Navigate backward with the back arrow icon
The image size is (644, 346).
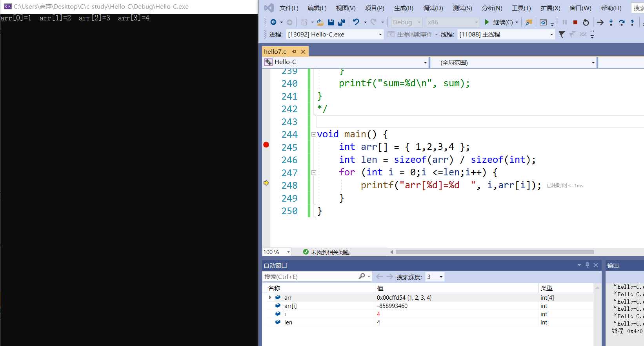pyautogui.click(x=273, y=22)
